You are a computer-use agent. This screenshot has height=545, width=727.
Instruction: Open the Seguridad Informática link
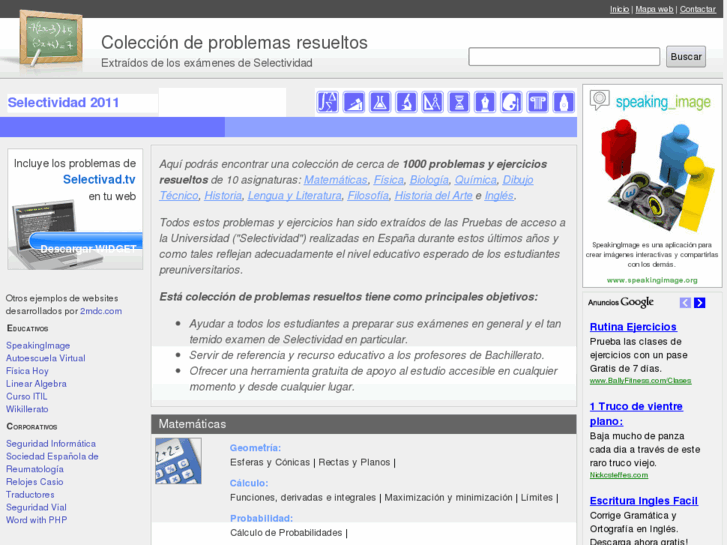[51, 444]
